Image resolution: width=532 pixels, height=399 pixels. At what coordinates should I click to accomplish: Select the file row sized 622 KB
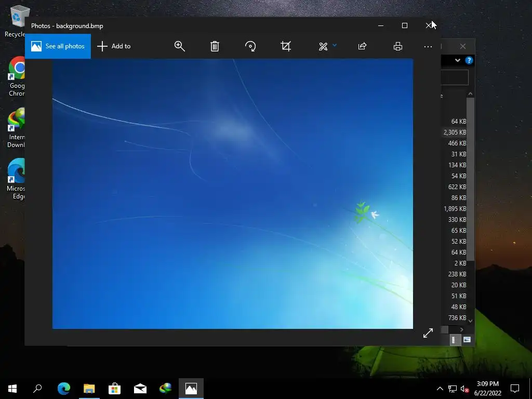(x=454, y=187)
